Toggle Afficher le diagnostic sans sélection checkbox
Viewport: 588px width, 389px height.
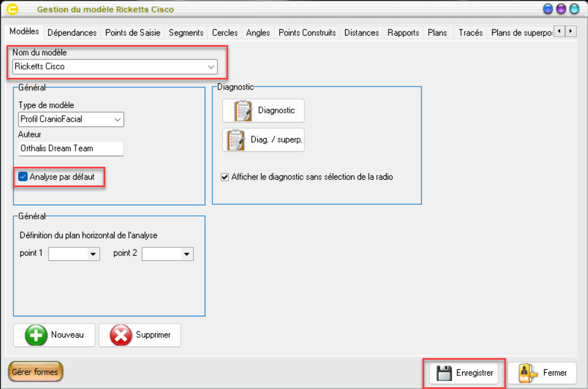(225, 177)
